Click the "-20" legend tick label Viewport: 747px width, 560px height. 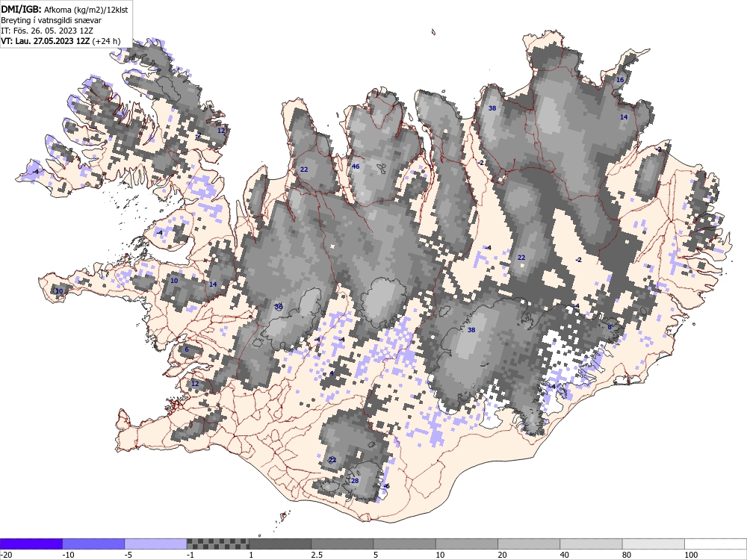tap(6, 556)
